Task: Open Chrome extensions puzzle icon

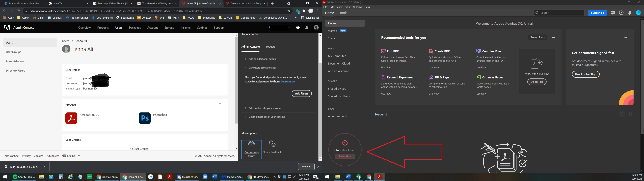Action: click(304, 11)
